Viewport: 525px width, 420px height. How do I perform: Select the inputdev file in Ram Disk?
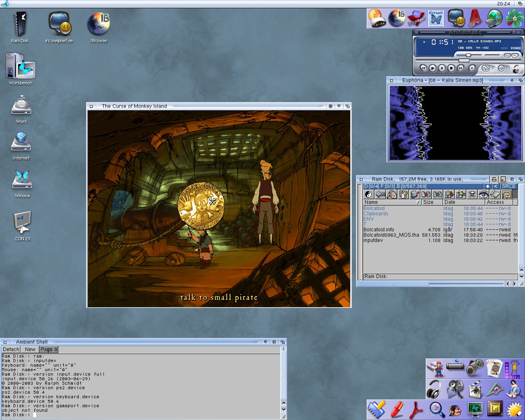click(x=373, y=240)
